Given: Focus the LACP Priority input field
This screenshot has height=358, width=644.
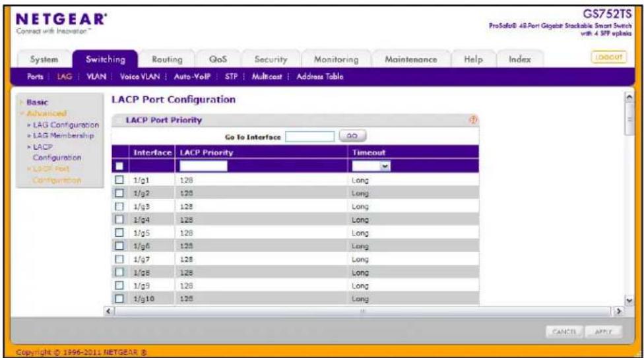Looking at the screenshot, I should click(203, 166).
